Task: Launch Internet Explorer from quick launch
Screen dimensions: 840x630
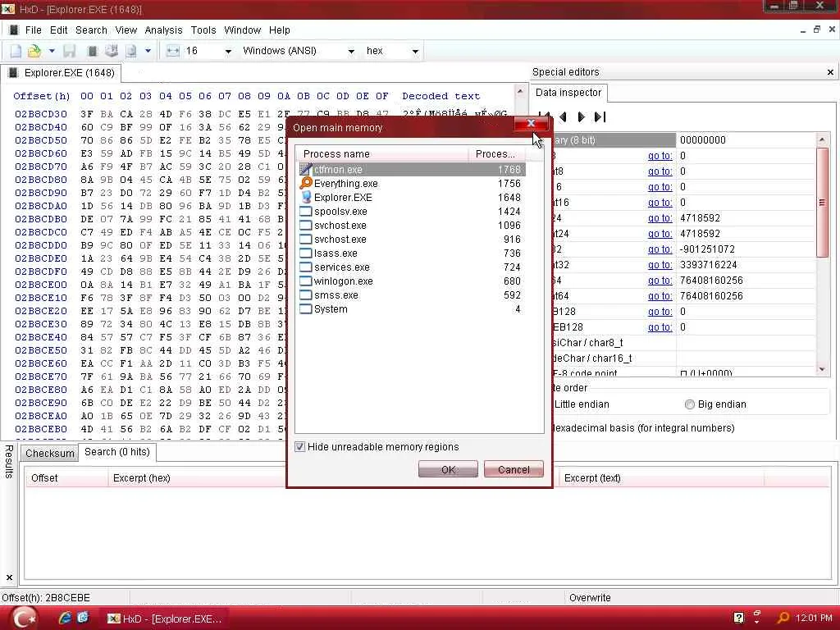Action: click(65, 618)
